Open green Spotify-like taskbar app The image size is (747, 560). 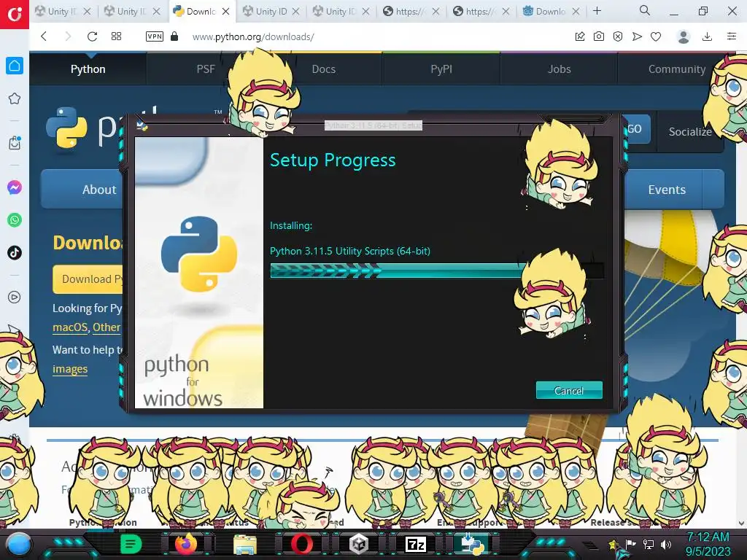131,544
